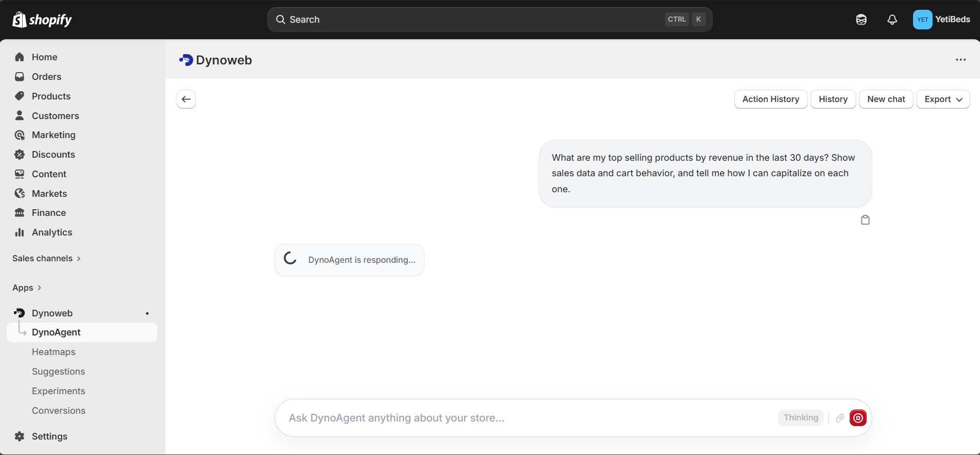Click the Shopify logo

click(42, 20)
